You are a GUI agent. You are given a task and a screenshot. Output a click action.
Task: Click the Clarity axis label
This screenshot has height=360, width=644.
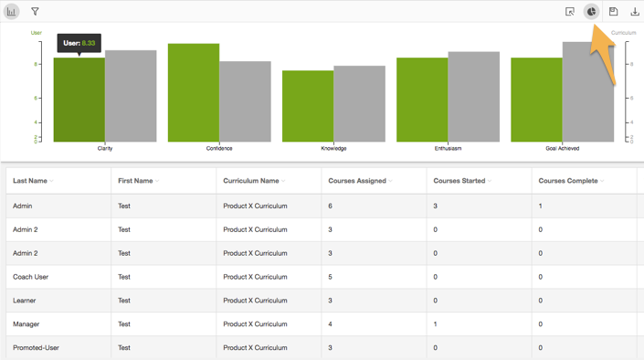click(105, 148)
